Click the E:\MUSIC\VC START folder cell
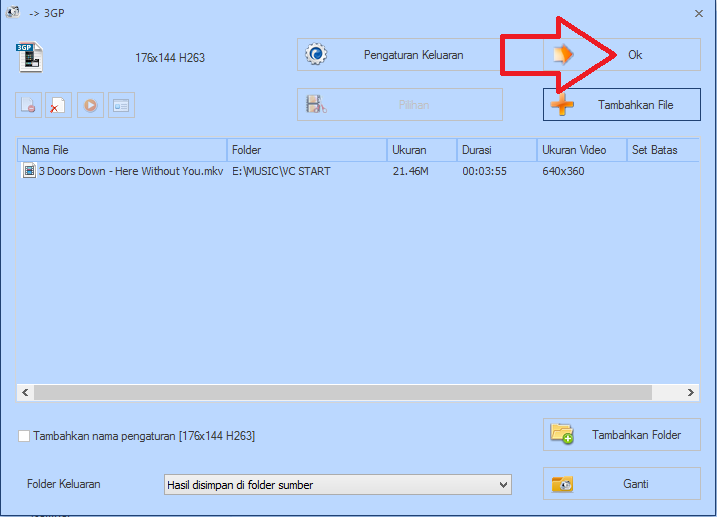Screen dimensions: 717x517 (281, 171)
